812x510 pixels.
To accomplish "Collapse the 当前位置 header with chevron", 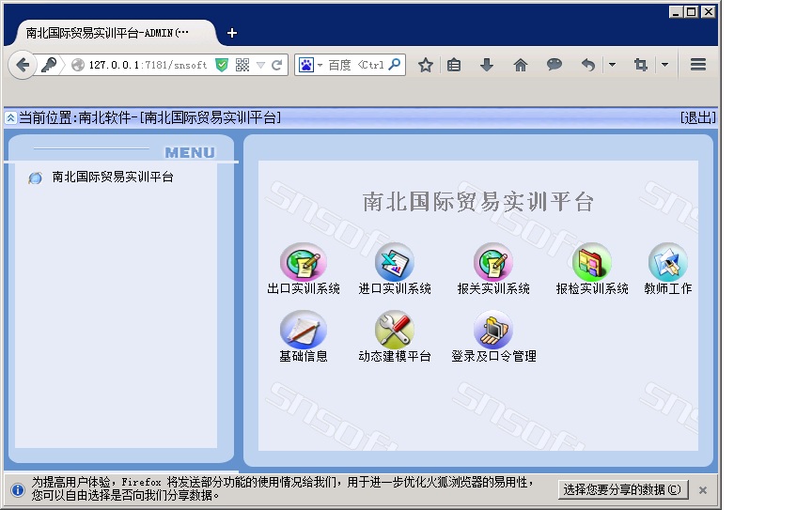I will (10, 118).
